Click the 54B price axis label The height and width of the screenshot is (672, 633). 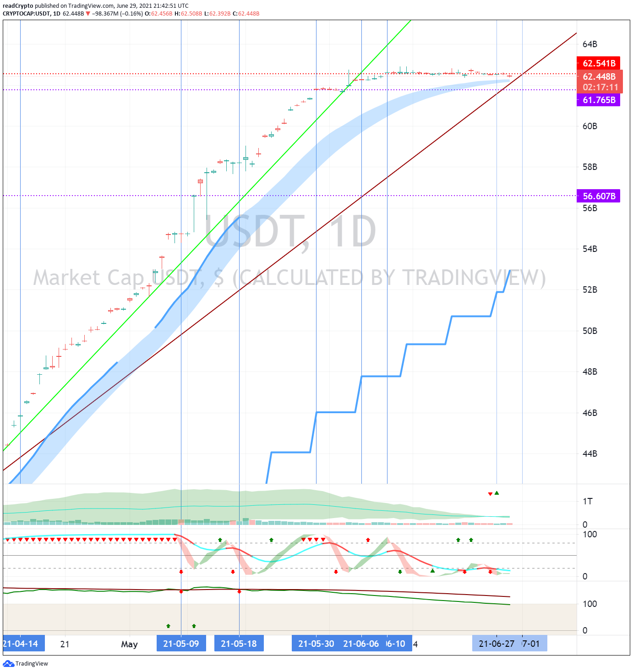pyautogui.click(x=590, y=249)
